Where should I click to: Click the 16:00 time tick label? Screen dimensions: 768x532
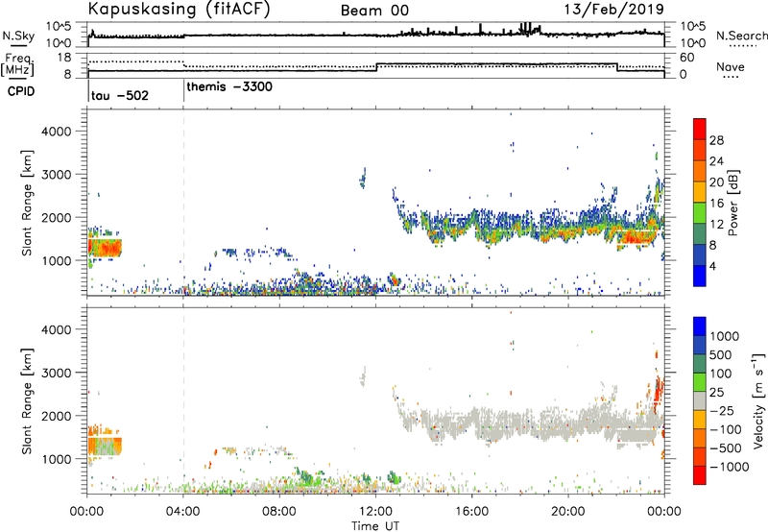pos(471,512)
